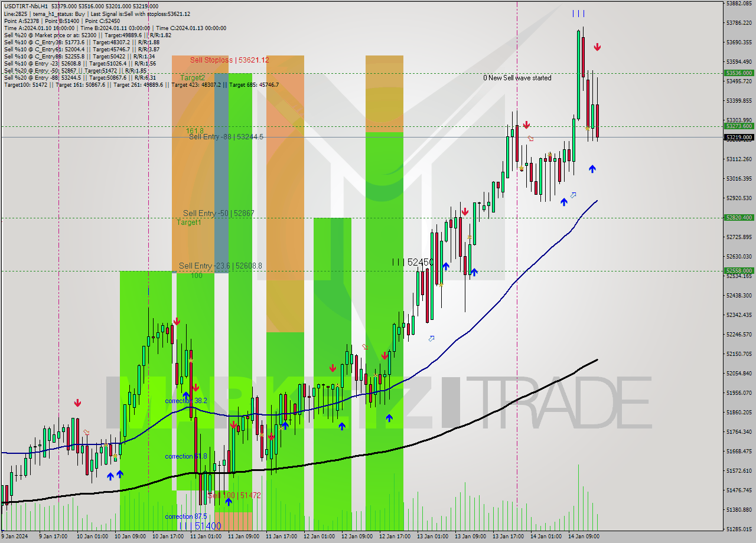This screenshot has height=543, width=756.
Task: Click the 51860.205 price axis value
Action: [x=739, y=412]
